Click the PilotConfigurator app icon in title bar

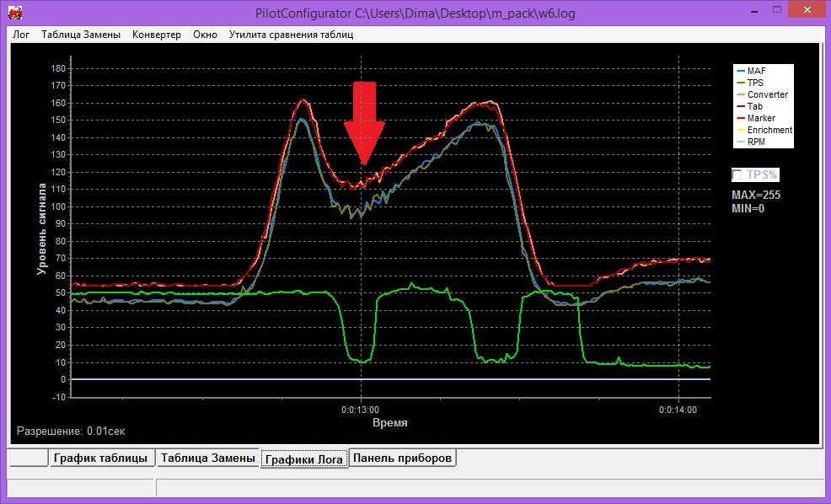[x=15, y=12]
